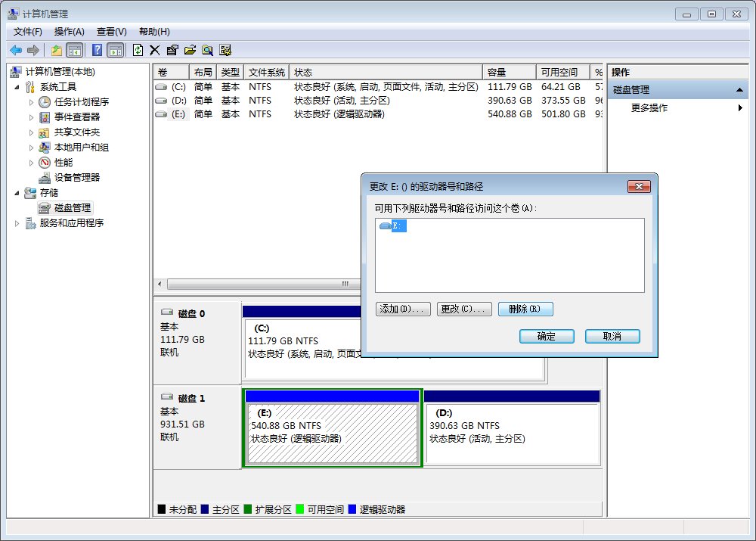Viewport: 756px width, 541px height.
Task: Expand the 本地用户和组 node arrow
Action: 31,148
